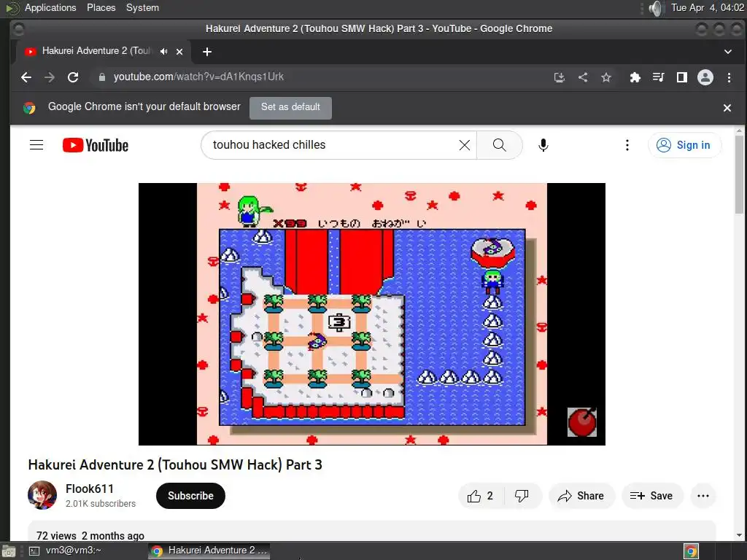Click the Share button under the video
747x560 pixels.
click(x=581, y=496)
